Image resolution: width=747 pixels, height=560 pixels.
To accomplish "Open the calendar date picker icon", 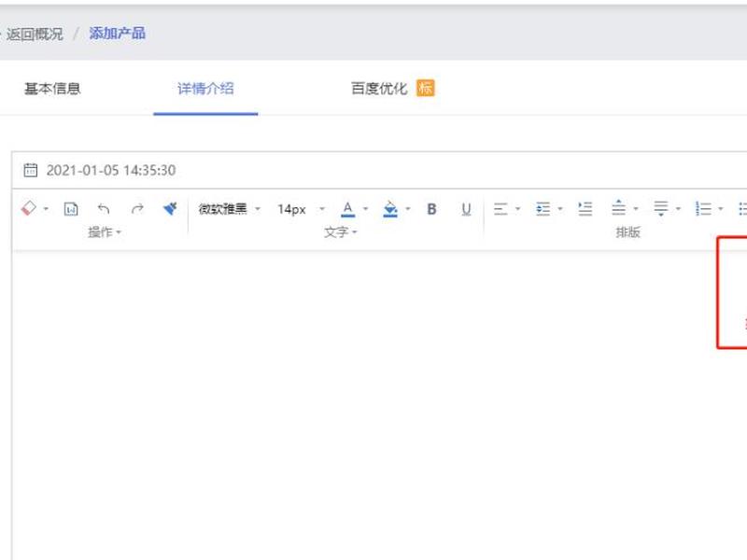I will (x=31, y=170).
